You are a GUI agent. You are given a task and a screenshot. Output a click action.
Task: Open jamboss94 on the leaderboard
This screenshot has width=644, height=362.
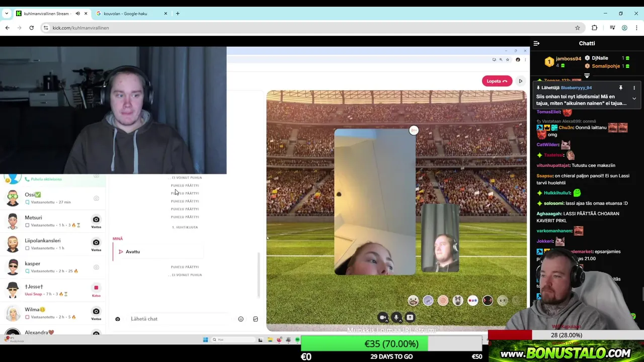click(568, 58)
